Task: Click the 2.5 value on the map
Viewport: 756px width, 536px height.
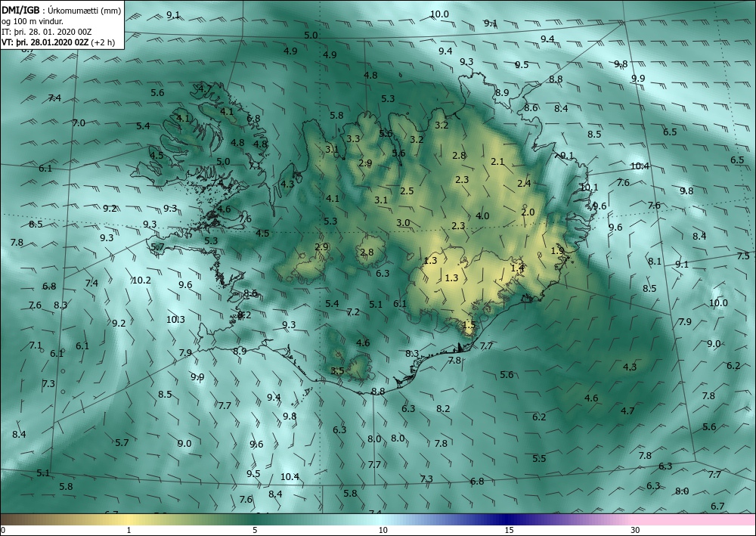Action: coord(407,191)
